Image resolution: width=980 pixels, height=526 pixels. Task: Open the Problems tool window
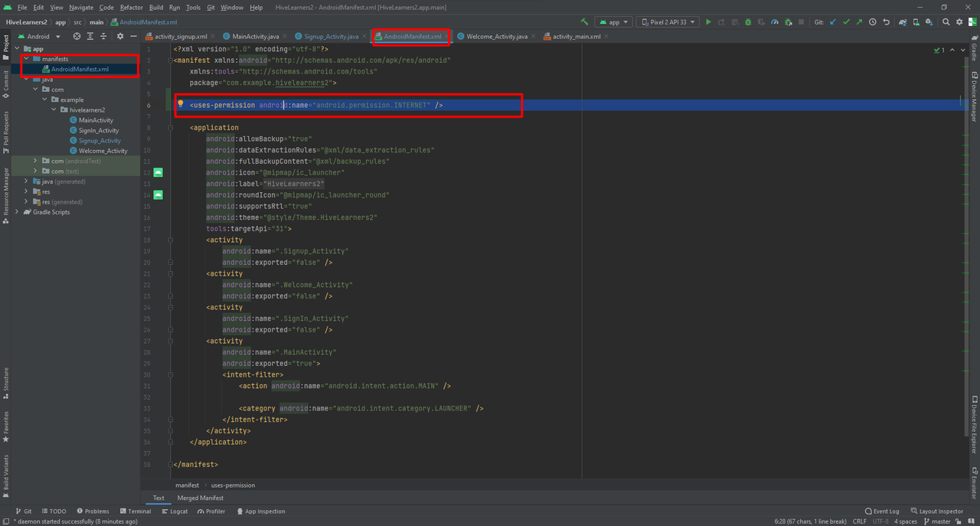[x=92, y=511]
